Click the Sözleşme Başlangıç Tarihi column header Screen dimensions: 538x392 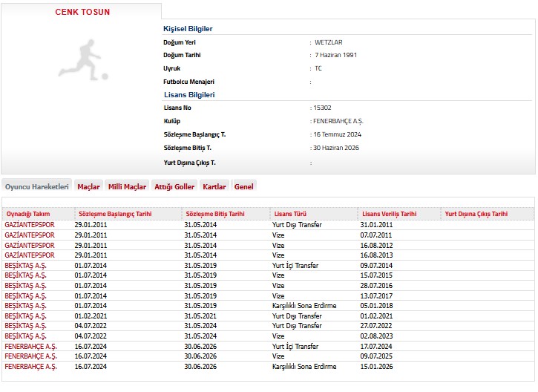115,214
